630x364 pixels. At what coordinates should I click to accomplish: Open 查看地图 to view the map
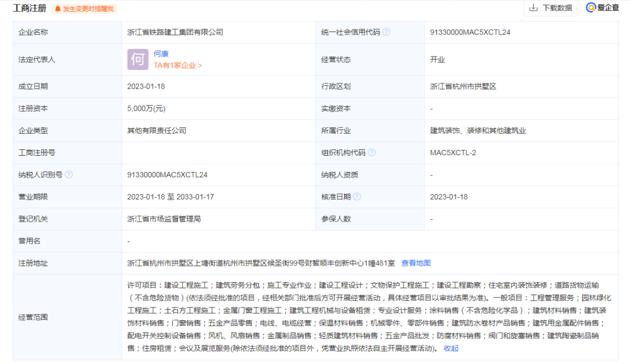tap(416, 262)
